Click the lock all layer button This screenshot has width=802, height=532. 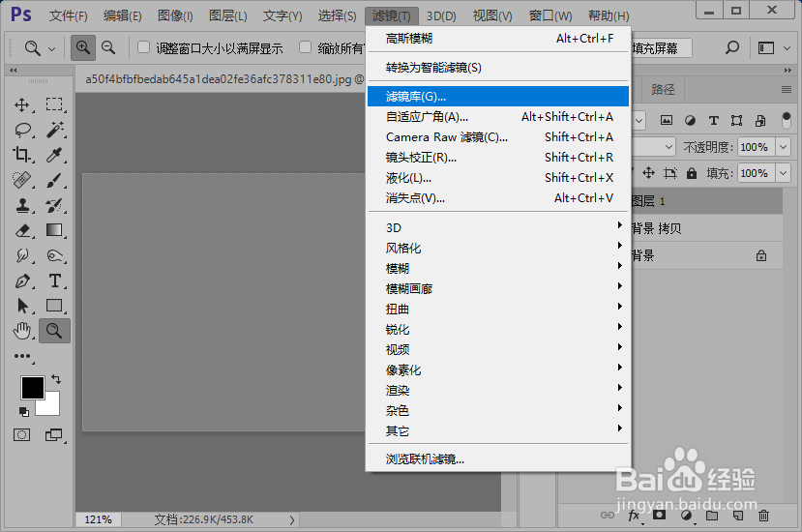coord(692,173)
